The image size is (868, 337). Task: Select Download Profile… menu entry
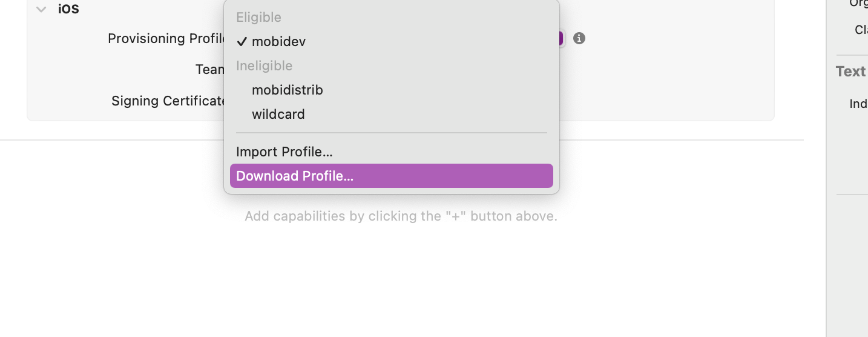pyautogui.click(x=391, y=176)
